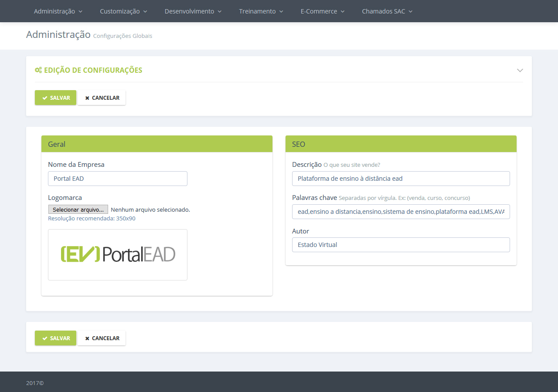Image resolution: width=558 pixels, height=392 pixels.
Task: Click the checkmark icon on the bottom SALVAR button
Action: 44,338
